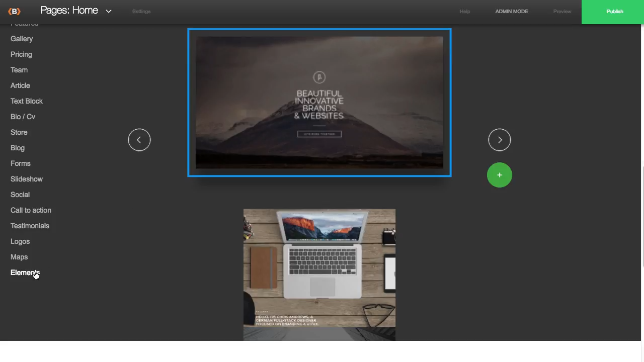Choose the Call to action category
Screen dimensions: 644x362
coord(31,210)
